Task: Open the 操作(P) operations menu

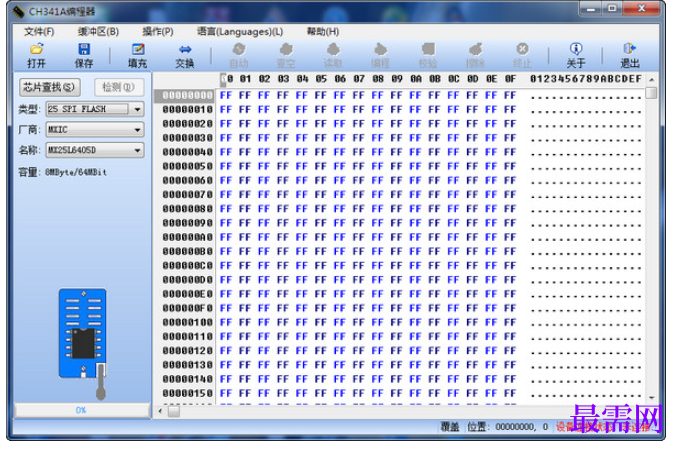Action: click(158, 32)
